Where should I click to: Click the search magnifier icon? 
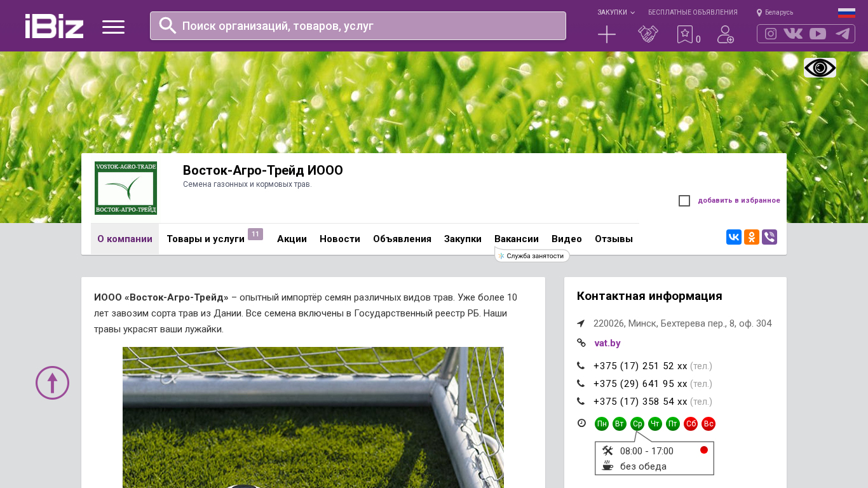[x=168, y=25]
